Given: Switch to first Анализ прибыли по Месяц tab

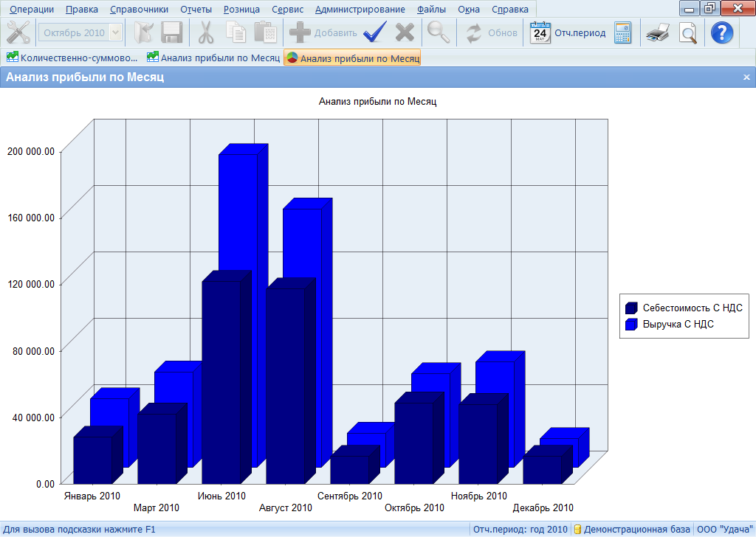Looking at the screenshot, I should tap(213, 58).
